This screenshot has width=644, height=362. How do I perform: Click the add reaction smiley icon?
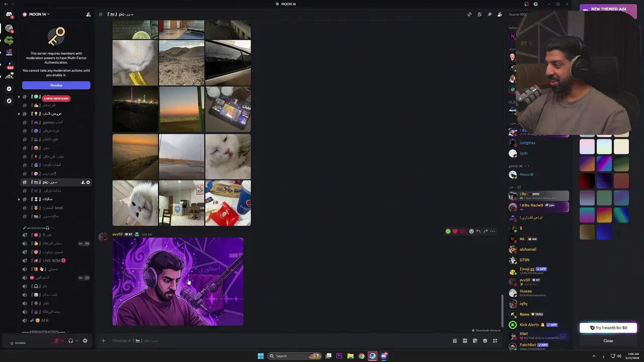pyautogui.click(x=471, y=231)
